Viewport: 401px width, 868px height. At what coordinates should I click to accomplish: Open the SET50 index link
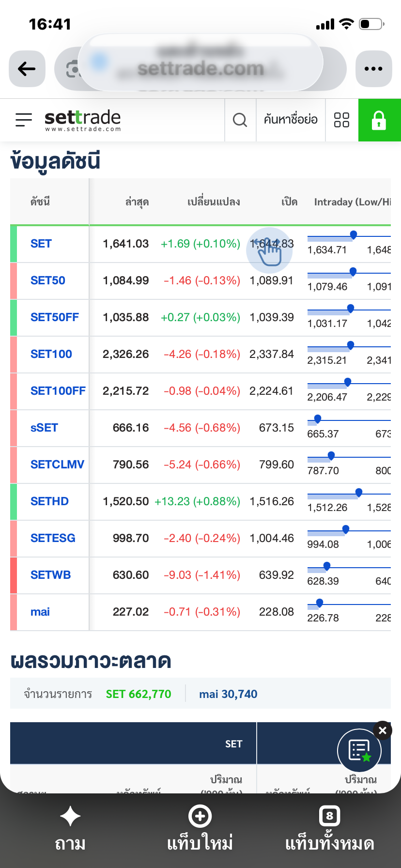tap(48, 280)
